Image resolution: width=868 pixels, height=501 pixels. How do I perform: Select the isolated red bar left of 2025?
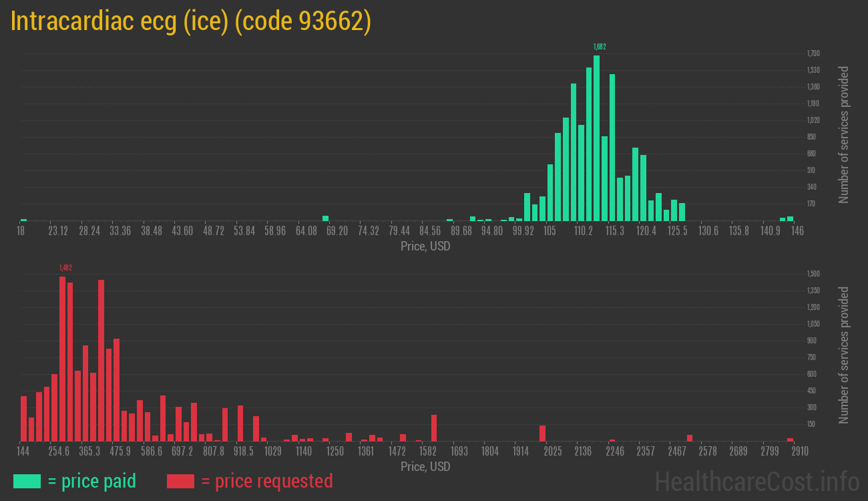[x=542, y=434]
